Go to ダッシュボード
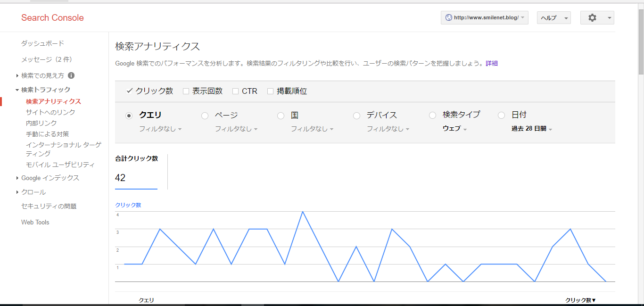644x306 pixels. (42, 43)
